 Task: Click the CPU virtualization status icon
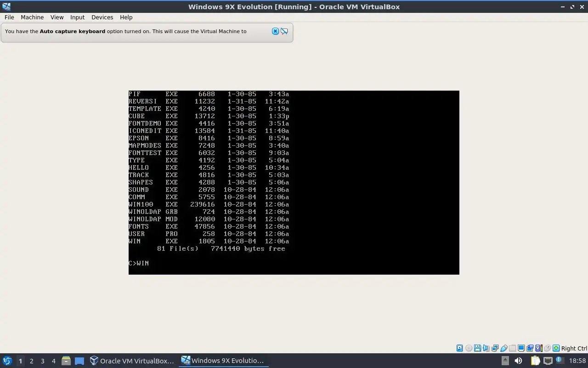tap(539, 348)
